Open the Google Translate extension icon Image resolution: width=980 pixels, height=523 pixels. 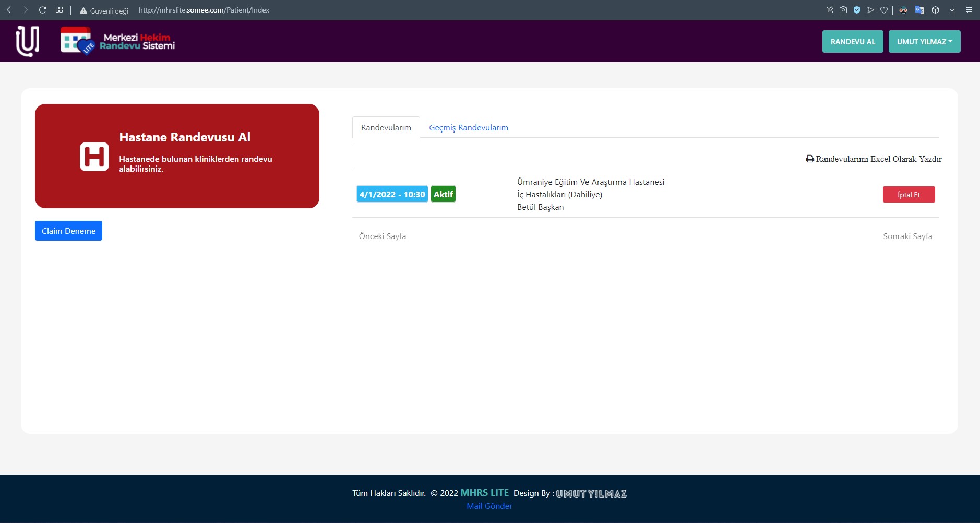click(x=919, y=10)
